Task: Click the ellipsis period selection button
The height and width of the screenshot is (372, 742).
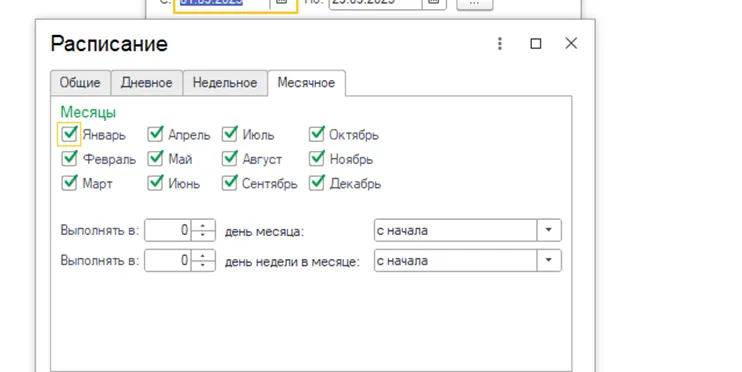Action: pos(475,3)
